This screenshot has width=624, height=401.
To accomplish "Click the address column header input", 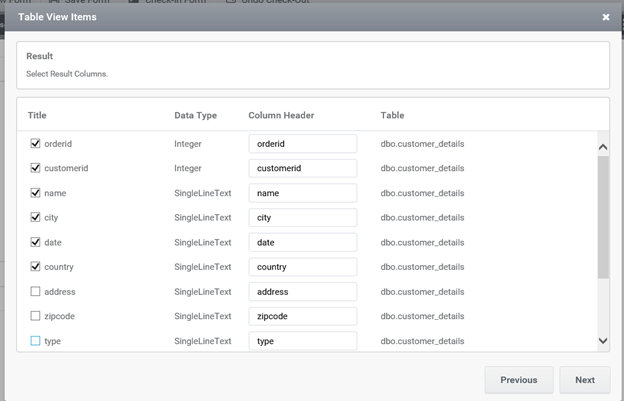I will (x=302, y=292).
